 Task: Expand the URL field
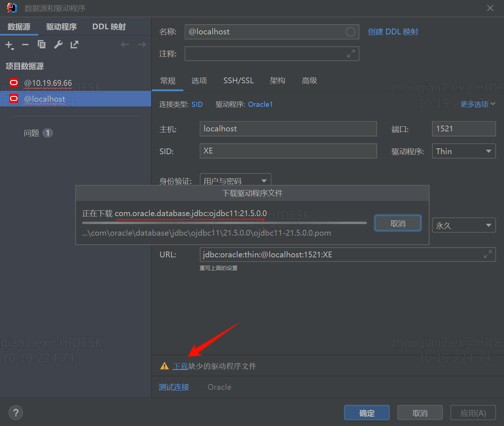[x=488, y=254]
